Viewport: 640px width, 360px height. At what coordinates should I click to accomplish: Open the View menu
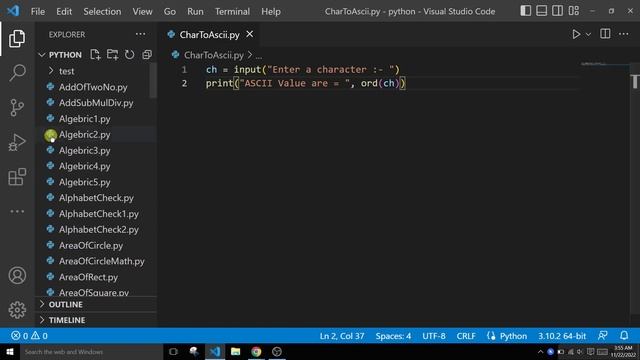[142, 11]
